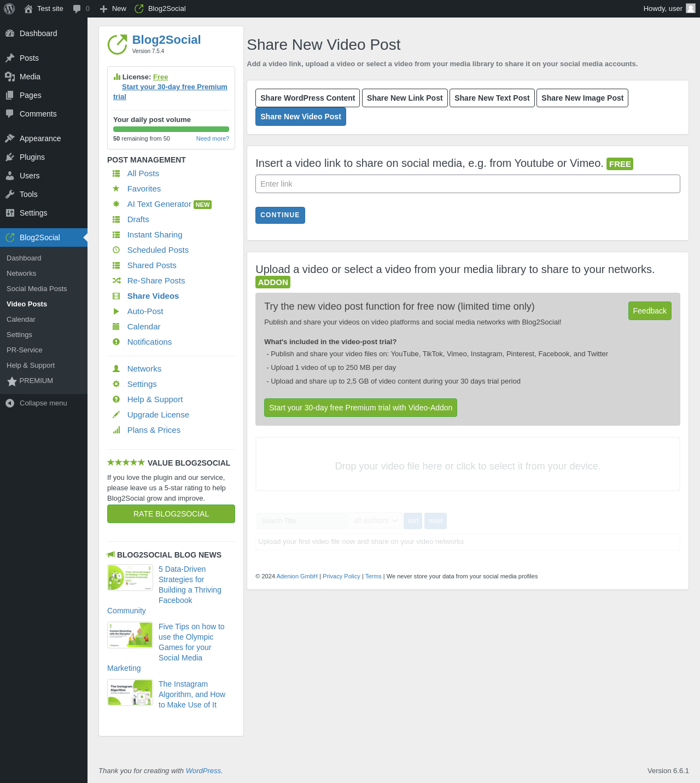700x783 pixels.
Task: Click the Re-Share Posts shuffle icon
Action: 116,281
